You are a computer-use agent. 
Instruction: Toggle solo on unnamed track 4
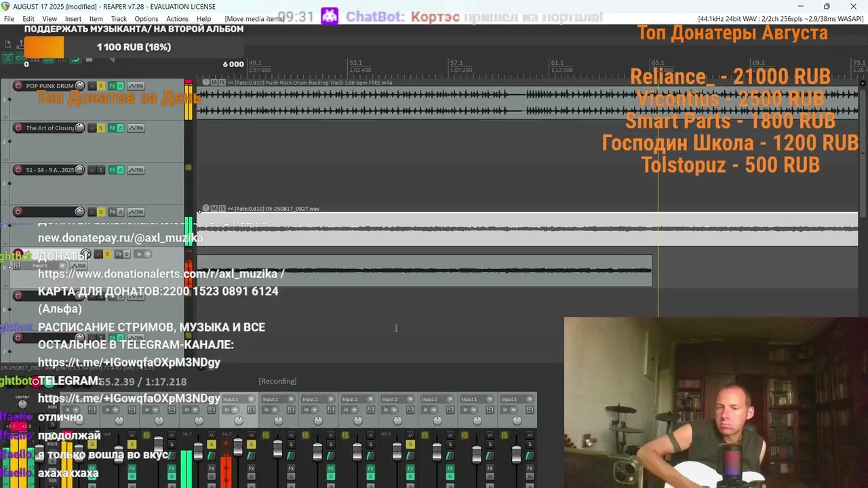point(101,212)
